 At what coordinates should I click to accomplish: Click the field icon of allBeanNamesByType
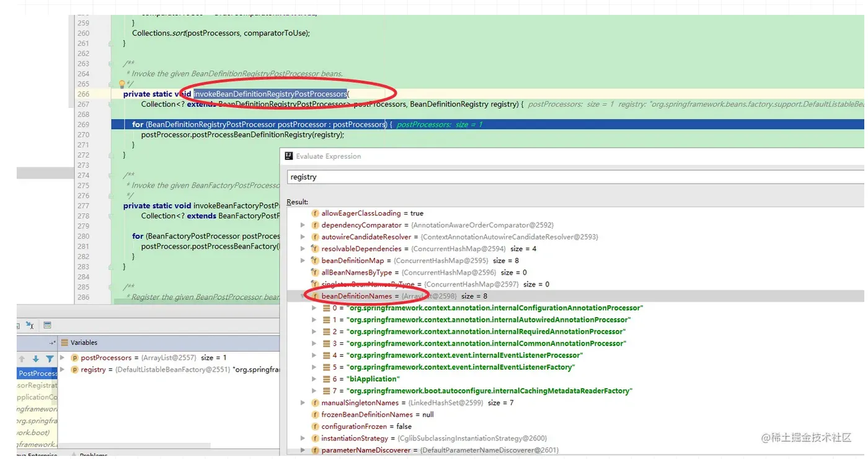(x=315, y=272)
